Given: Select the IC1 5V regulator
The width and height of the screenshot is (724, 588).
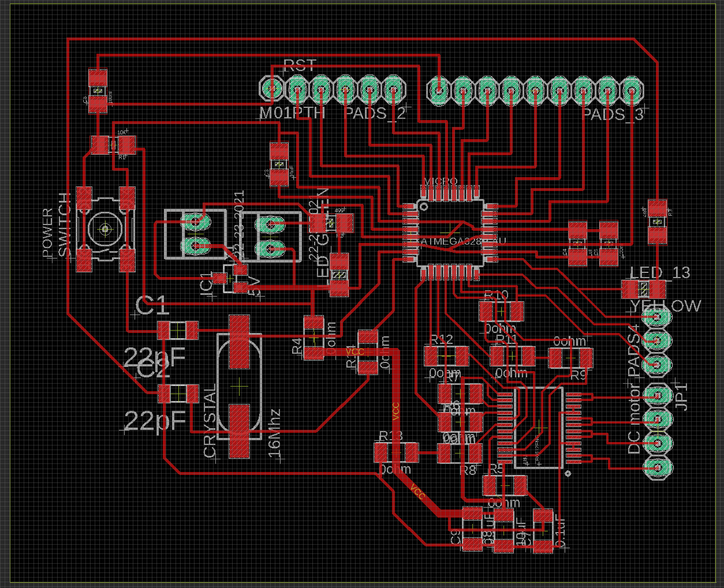Looking at the screenshot, I should tap(230, 279).
